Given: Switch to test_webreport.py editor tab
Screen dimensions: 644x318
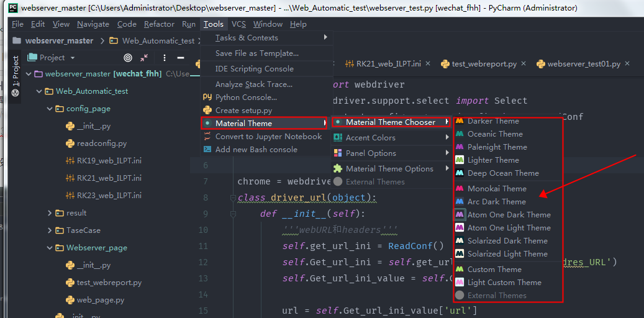Looking at the screenshot, I should coord(484,64).
